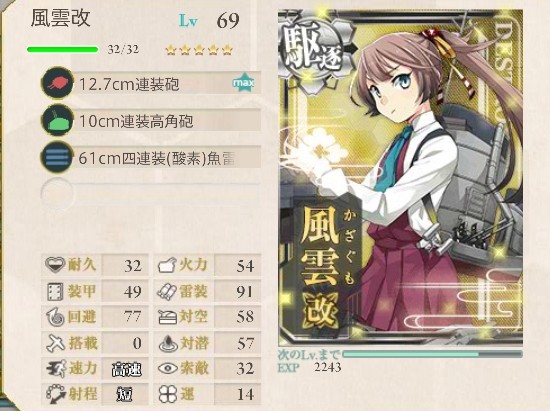Viewport: 550px width, 411px height.
Task: Click the EXP progress bar
Action: tap(432, 354)
